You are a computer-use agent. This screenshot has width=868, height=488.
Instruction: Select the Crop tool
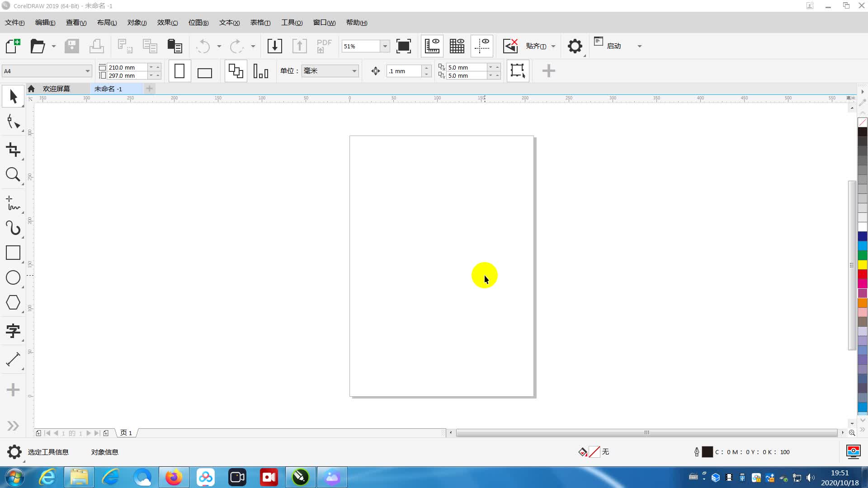point(13,150)
